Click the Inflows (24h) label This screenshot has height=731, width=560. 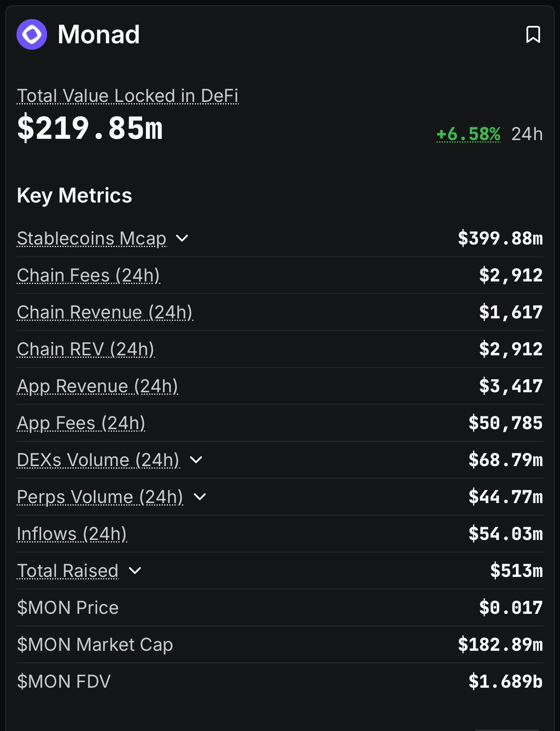click(x=72, y=534)
